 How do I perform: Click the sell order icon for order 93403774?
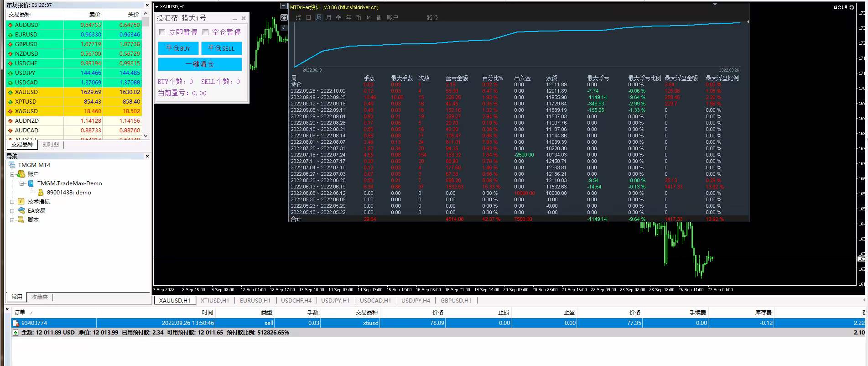click(x=16, y=323)
